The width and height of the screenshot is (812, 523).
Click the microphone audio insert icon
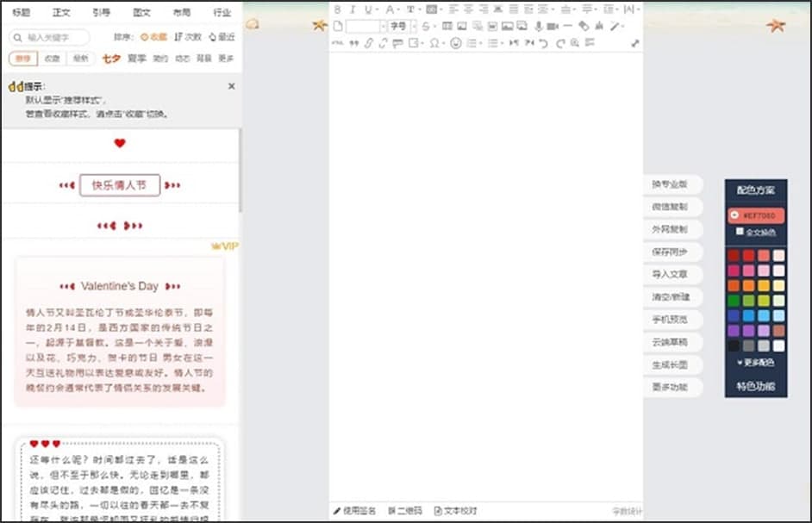tap(538, 26)
